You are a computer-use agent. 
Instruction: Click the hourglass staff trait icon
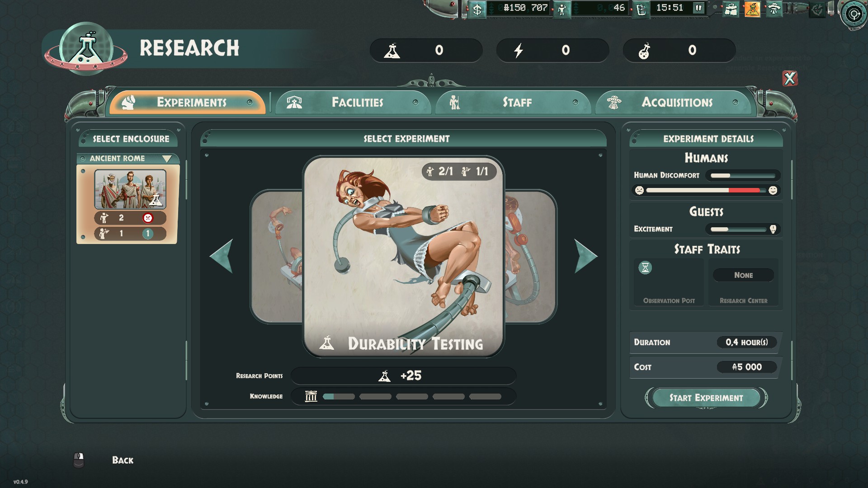645,267
